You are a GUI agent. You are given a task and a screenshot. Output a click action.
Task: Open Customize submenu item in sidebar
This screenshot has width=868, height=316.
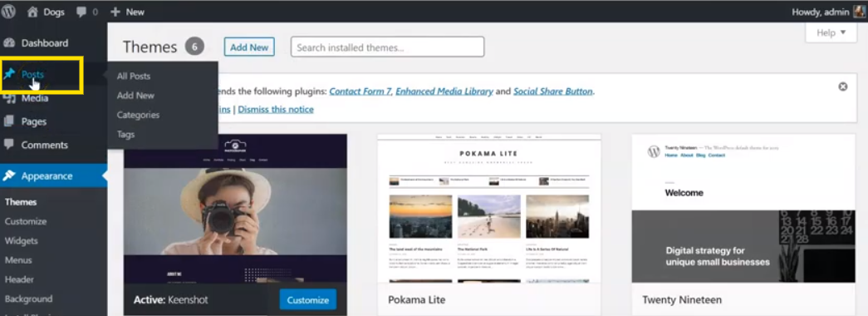(26, 221)
